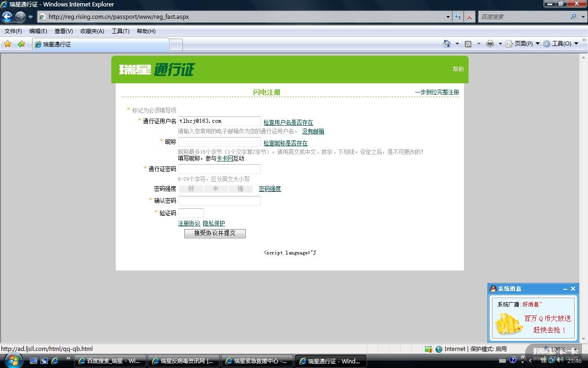The image size is (588, 368).
Task: Click the gold coins image in popup
Action: [x=509, y=324]
